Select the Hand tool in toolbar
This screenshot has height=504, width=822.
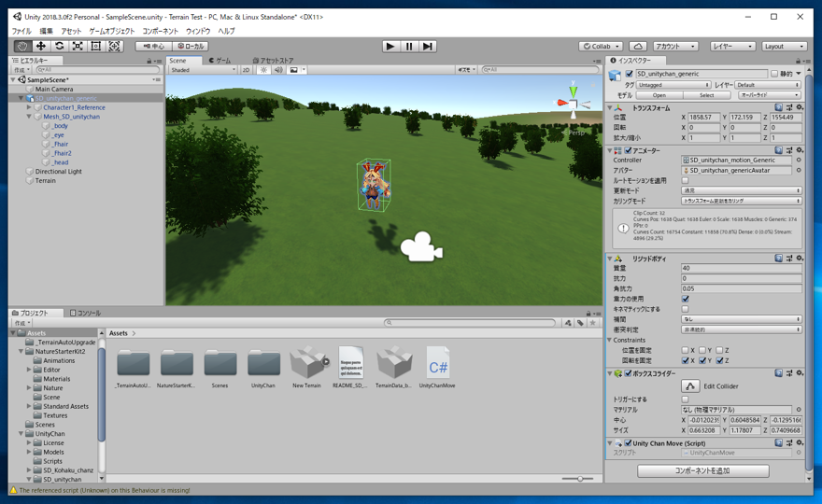22,46
